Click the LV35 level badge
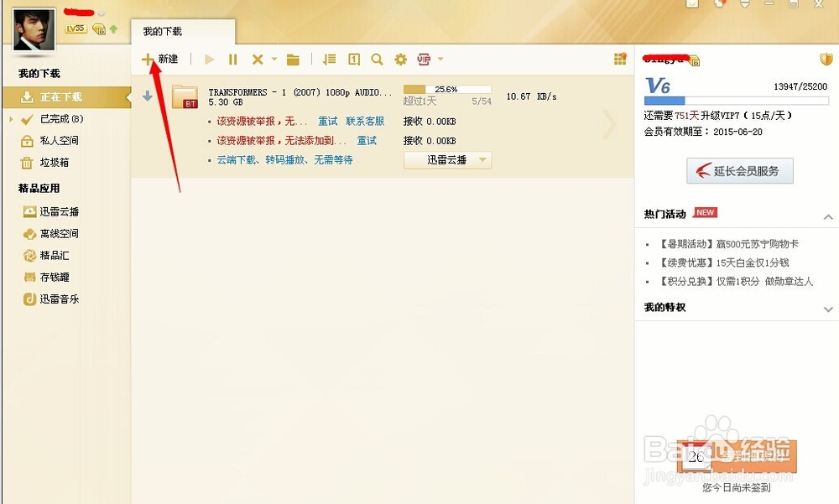This screenshot has height=504, width=839. (76, 29)
